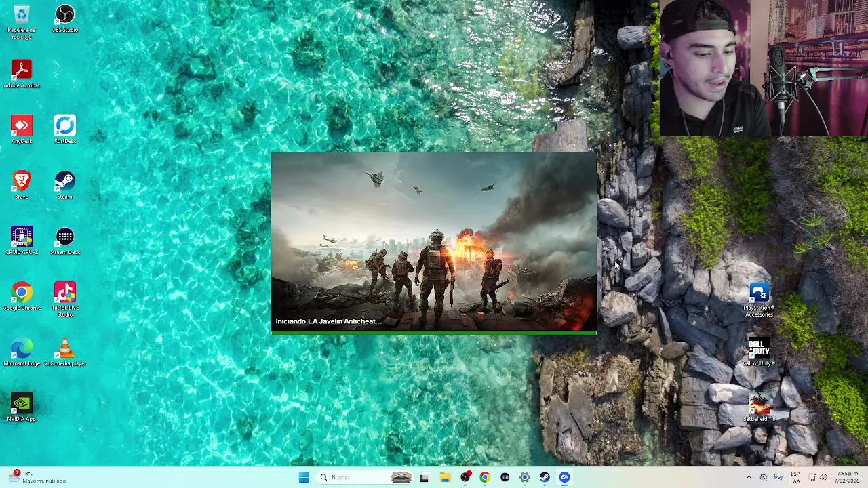
Task: Click the Brave browser desktop shortcut
Action: pyautogui.click(x=22, y=185)
